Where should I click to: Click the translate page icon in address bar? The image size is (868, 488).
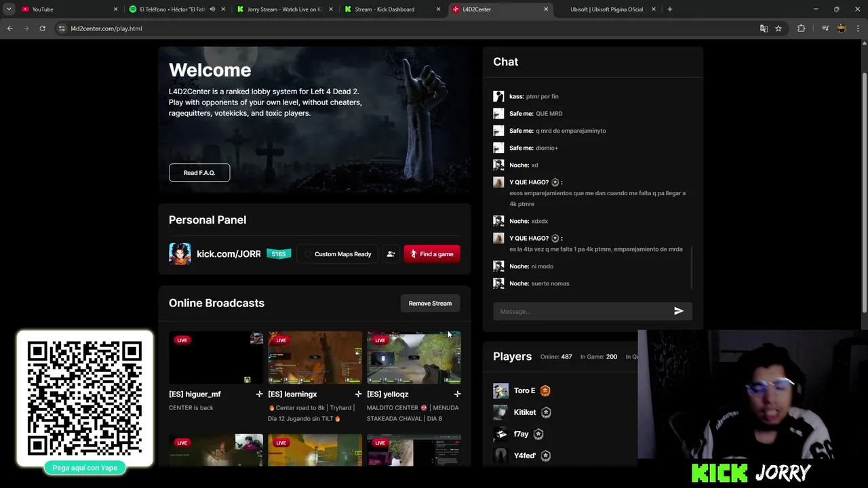[x=764, y=28]
